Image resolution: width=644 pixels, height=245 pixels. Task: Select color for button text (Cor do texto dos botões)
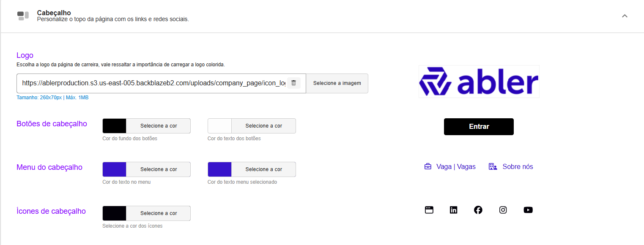263,126
